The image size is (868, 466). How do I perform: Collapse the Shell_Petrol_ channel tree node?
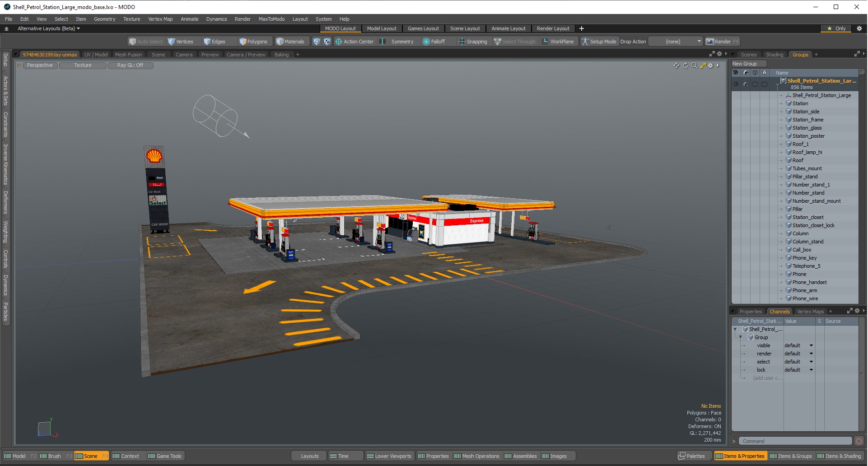(735, 329)
